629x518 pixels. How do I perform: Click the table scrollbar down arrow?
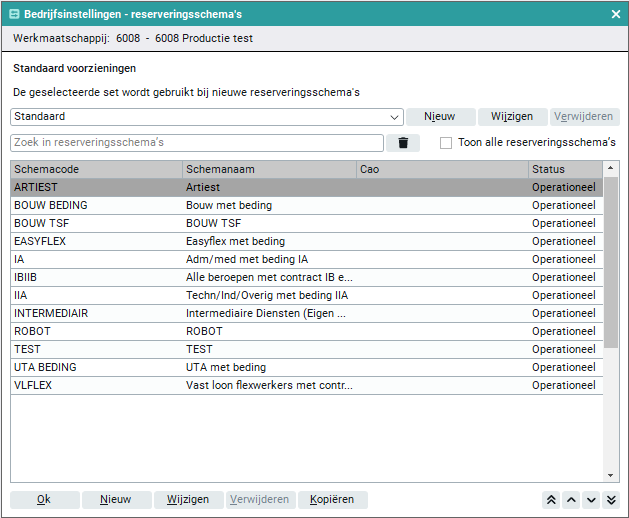click(611, 475)
